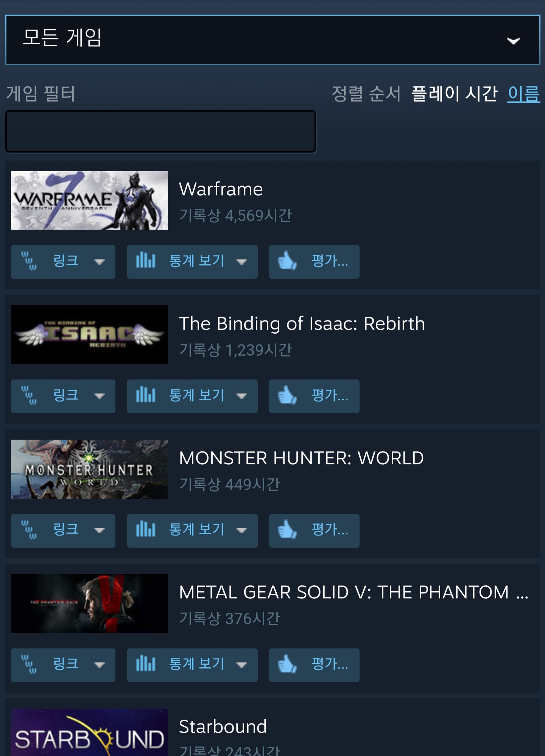This screenshot has width=545, height=756.
Task: Open the Warframe game title link
Action: click(x=221, y=189)
